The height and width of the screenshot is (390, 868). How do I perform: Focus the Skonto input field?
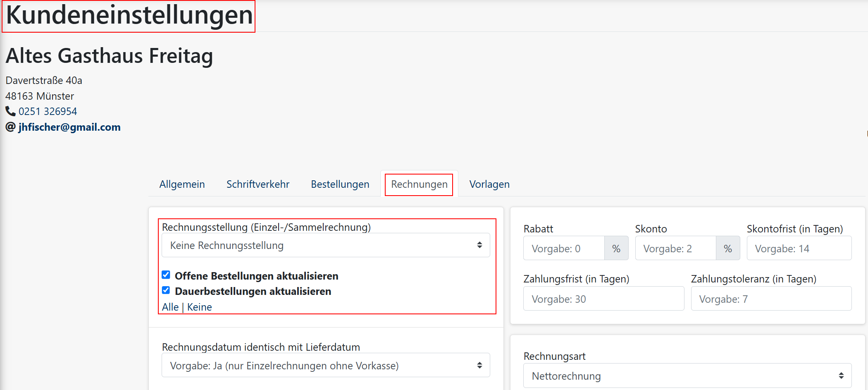(x=675, y=248)
